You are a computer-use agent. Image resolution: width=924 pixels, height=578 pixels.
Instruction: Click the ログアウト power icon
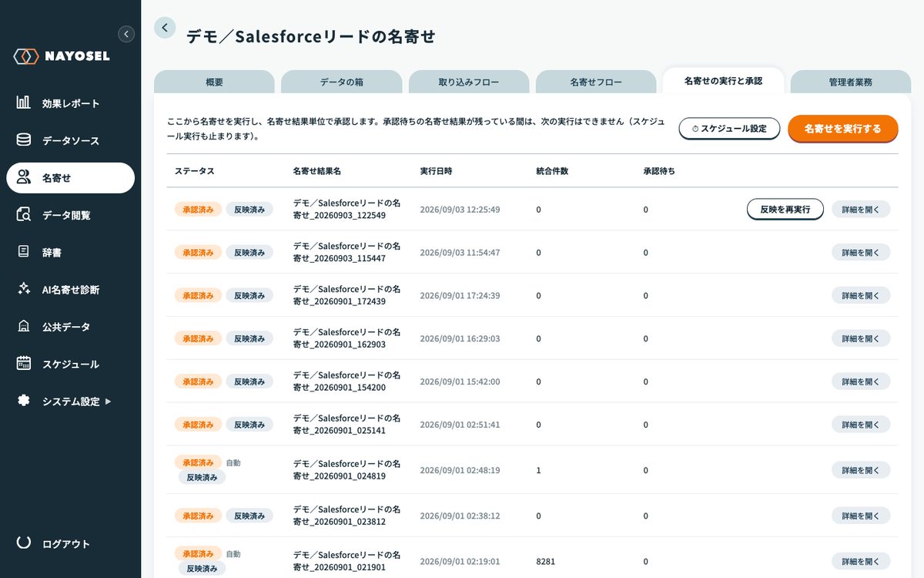point(24,543)
